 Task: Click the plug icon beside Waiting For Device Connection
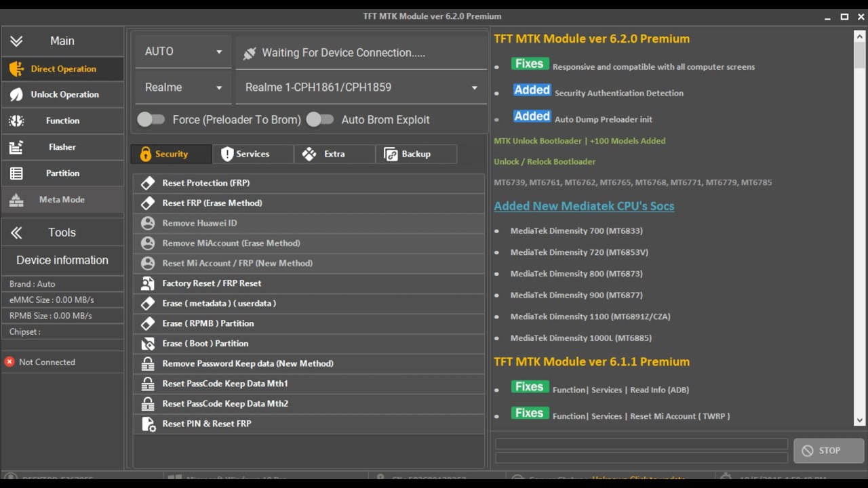250,53
